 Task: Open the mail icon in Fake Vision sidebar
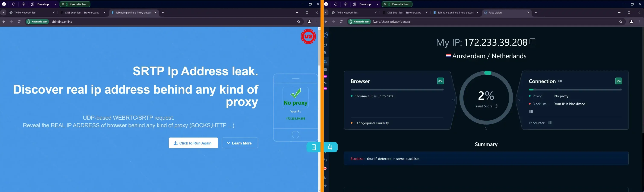point(325,70)
